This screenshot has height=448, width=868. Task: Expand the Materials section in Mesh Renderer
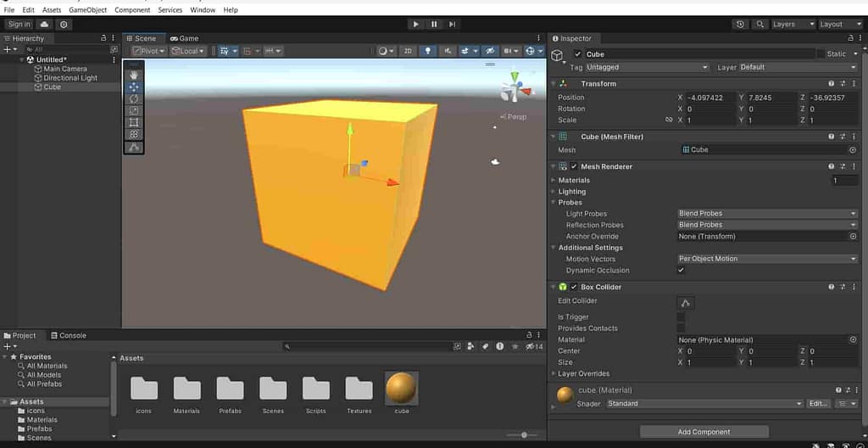(574, 180)
